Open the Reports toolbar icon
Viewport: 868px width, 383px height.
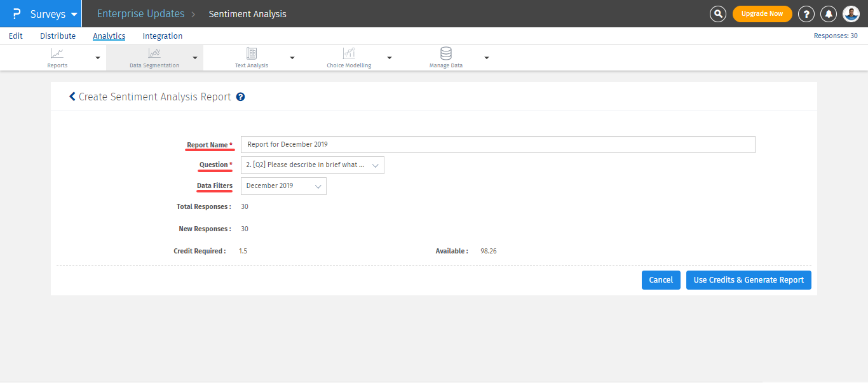57,54
